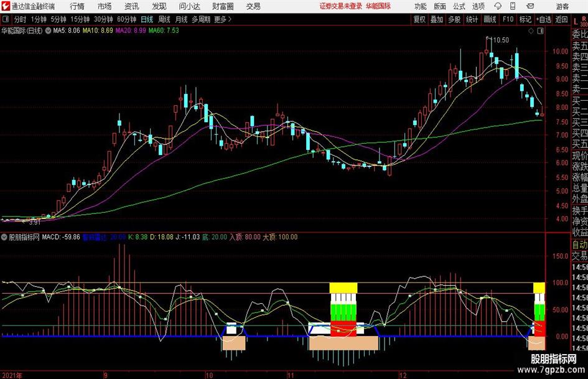
Task: Click the 证券交易未登录 login link
Action: [x=341, y=6]
